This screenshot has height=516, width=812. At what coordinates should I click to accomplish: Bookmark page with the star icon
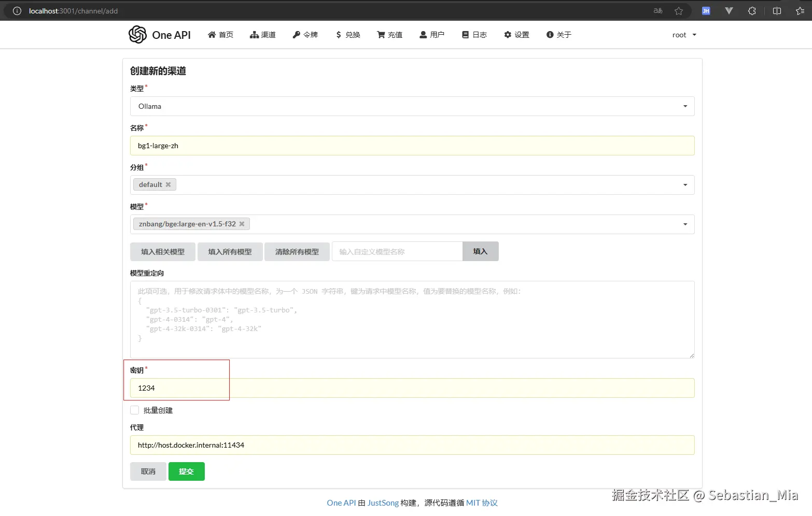(679, 11)
